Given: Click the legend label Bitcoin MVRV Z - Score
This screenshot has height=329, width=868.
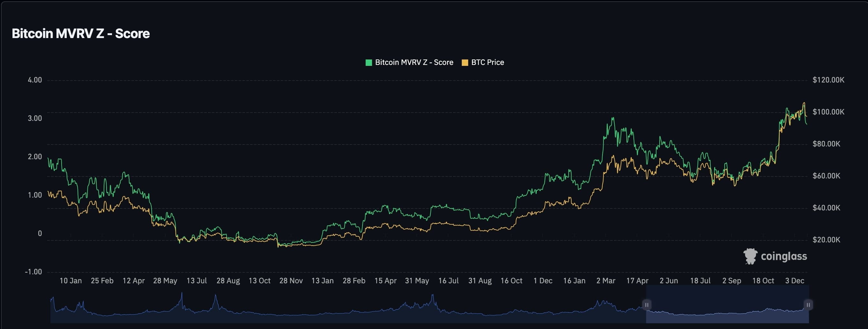Looking at the screenshot, I should [x=415, y=62].
